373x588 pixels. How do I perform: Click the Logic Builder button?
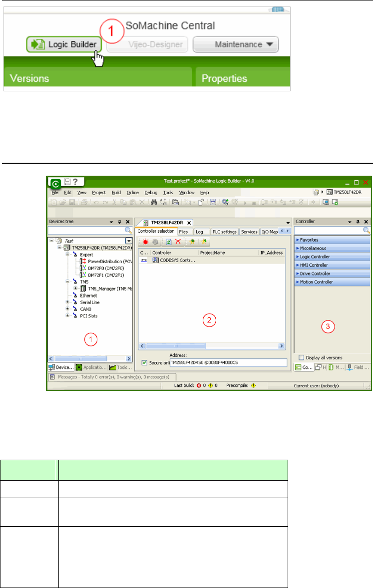coord(64,44)
